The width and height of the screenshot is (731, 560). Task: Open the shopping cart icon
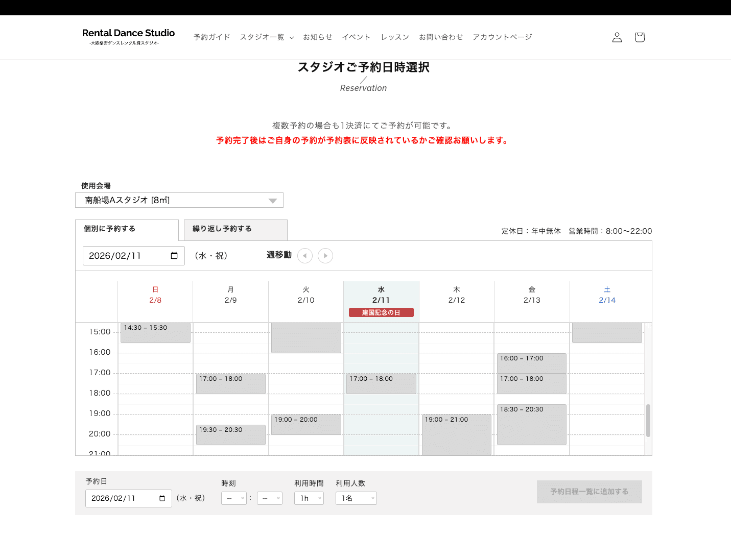(639, 37)
